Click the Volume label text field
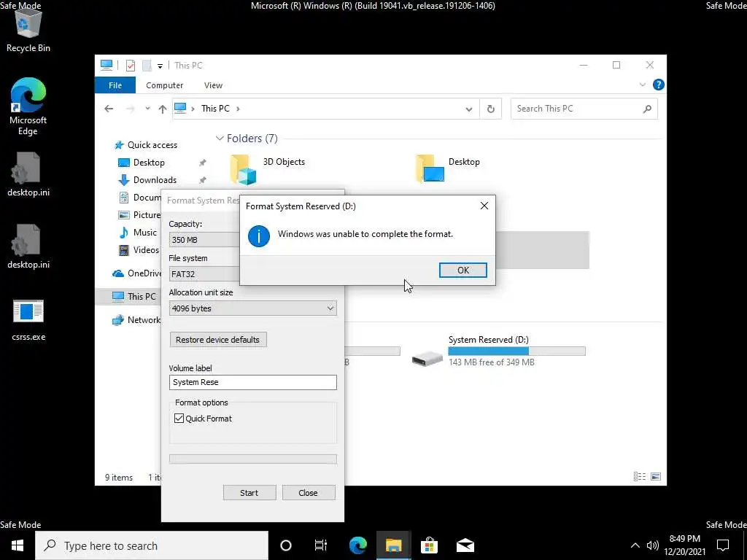This screenshot has height=560, width=747. coord(253,382)
